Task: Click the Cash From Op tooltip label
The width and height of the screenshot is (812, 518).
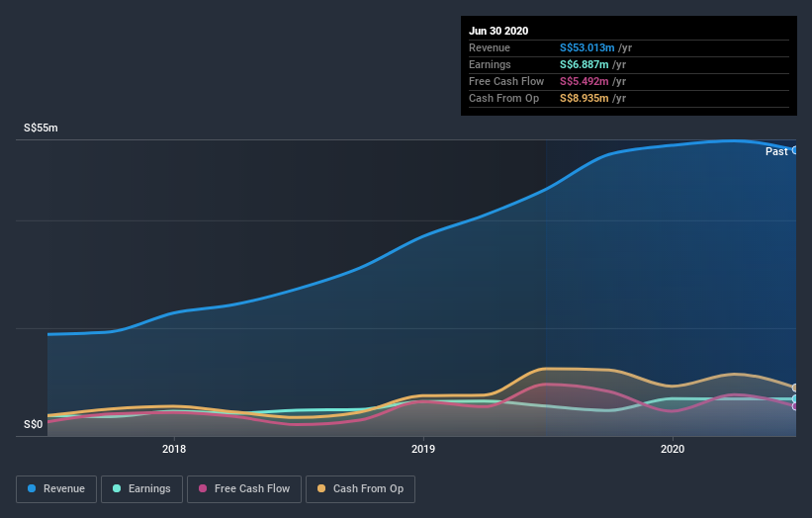Action: pos(503,98)
